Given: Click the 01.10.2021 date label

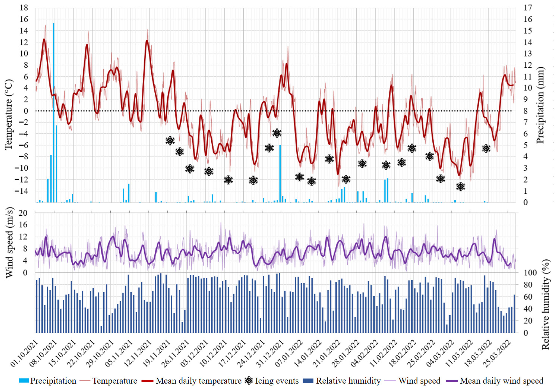Looking at the screenshot, I should (24, 353).
